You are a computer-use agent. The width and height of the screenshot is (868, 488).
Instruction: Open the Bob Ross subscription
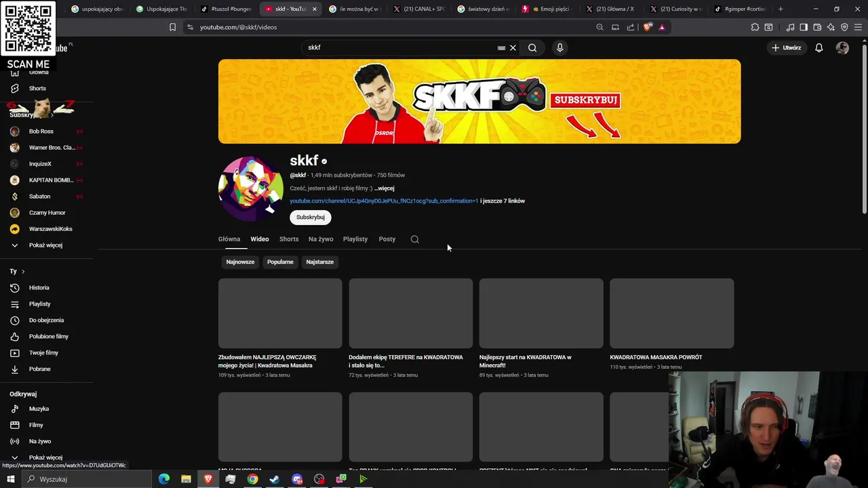pos(41,131)
